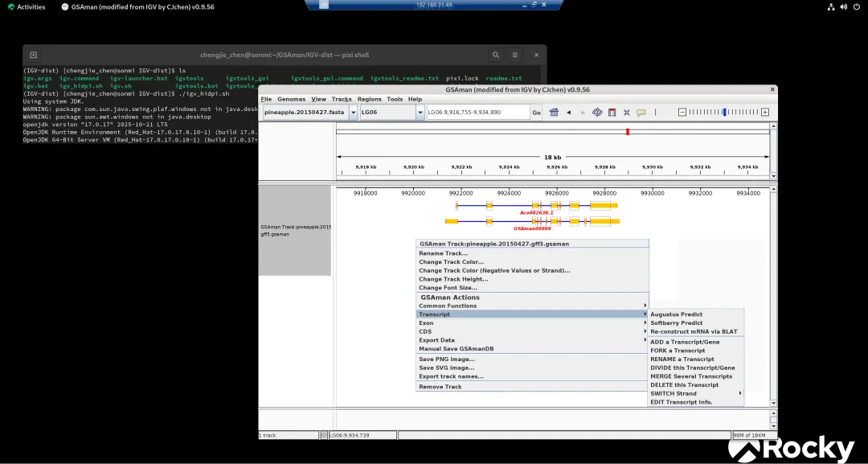This screenshot has width=868, height=464.
Task: Click the search icon in terminal header
Action: coord(496,55)
